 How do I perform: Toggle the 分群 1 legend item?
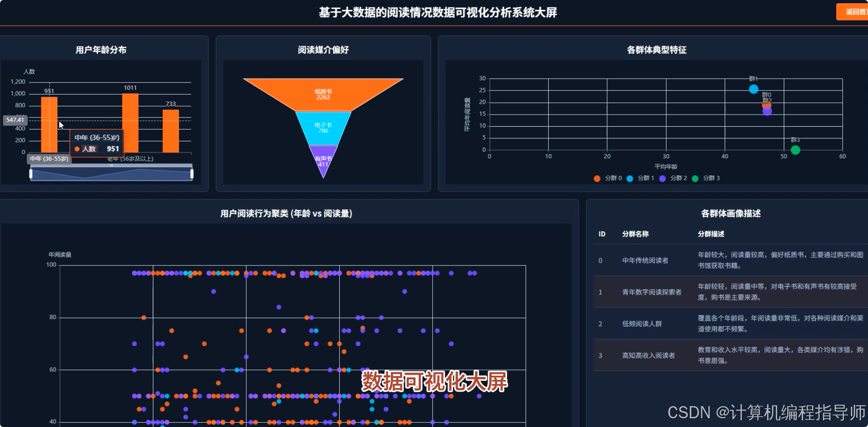pyautogui.click(x=640, y=178)
